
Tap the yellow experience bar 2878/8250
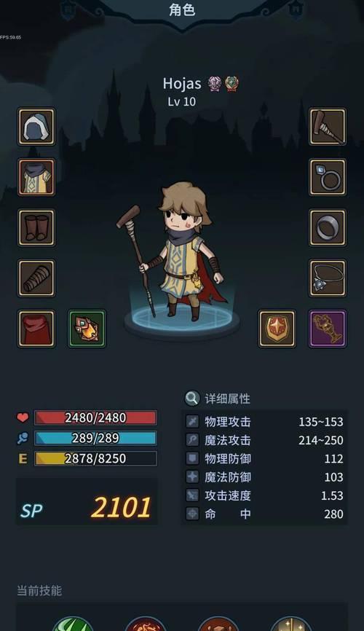point(95,458)
